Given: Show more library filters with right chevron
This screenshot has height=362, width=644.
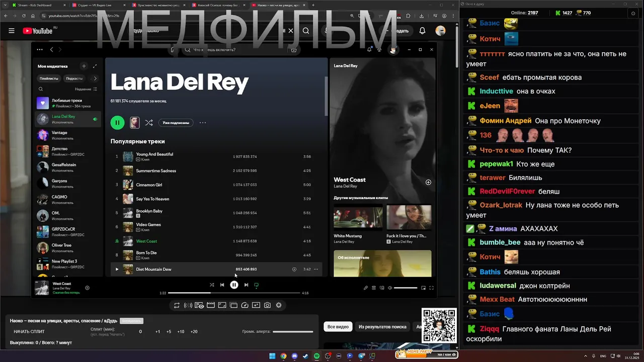Looking at the screenshot, I should 95,78.
